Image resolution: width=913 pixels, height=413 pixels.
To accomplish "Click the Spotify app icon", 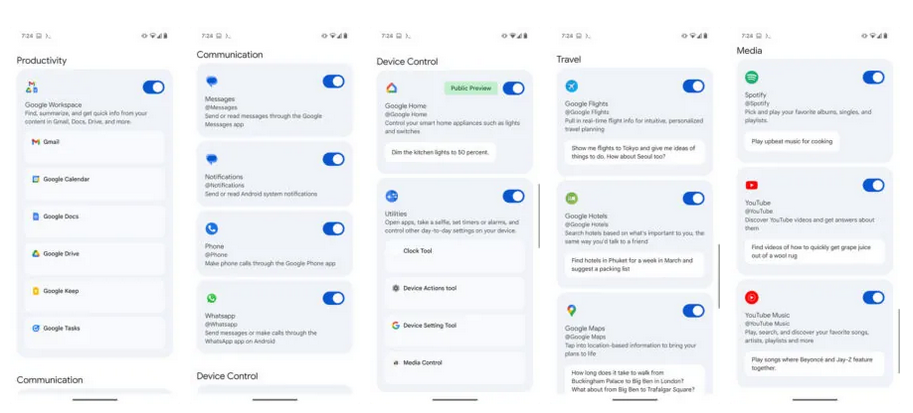I will click(751, 78).
